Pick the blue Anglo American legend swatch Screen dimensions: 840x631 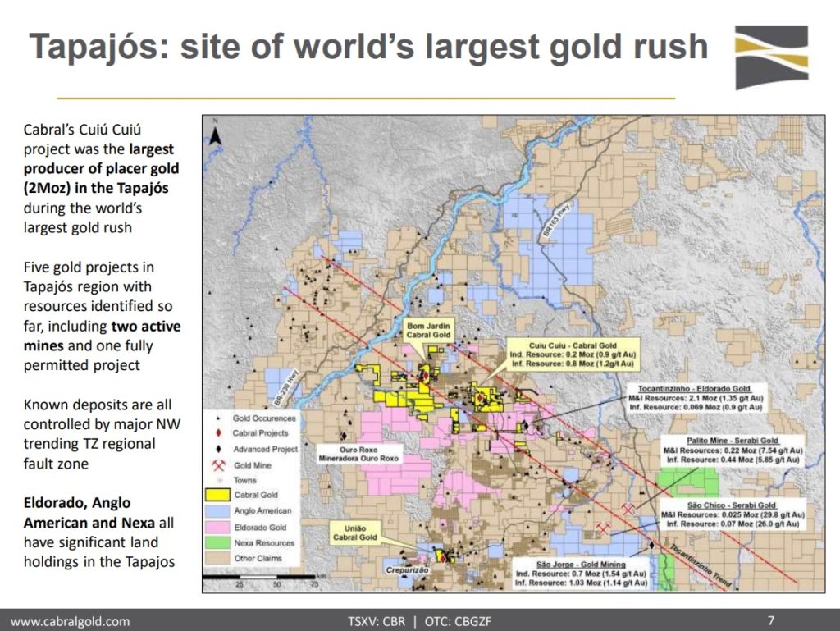[218, 511]
